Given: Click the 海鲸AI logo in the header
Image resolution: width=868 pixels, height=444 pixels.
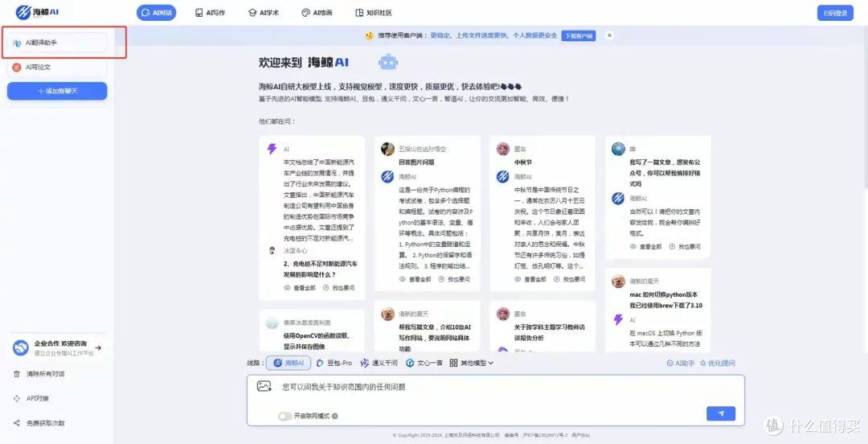Looking at the screenshot, I should coord(39,13).
